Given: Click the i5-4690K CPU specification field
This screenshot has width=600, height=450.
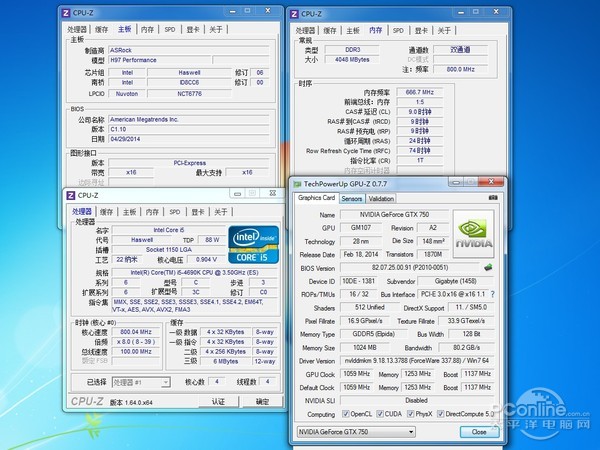Looking at the screenshot, I should pos(194,273).
